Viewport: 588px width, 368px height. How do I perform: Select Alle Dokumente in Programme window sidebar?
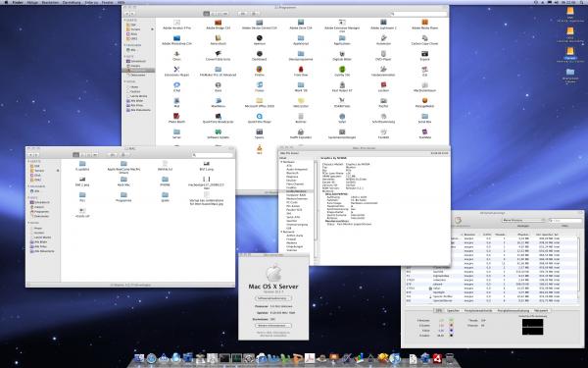139,110
